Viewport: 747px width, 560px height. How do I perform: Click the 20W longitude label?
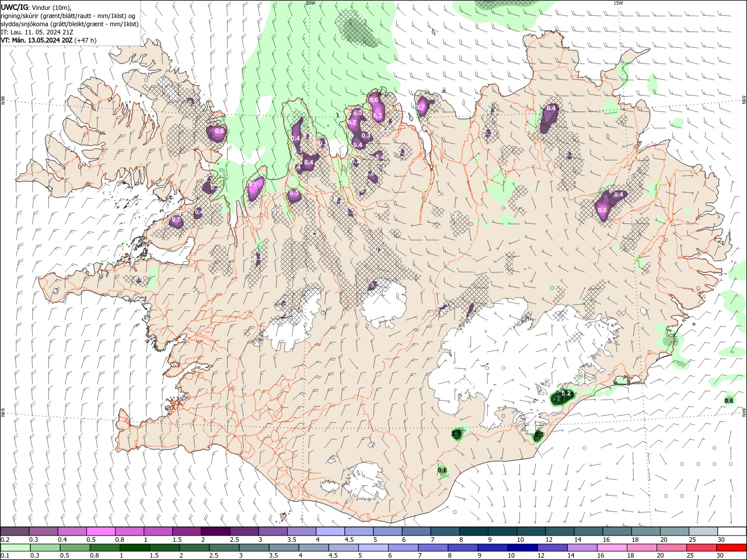pyautogui.click(x=310, y=3)
